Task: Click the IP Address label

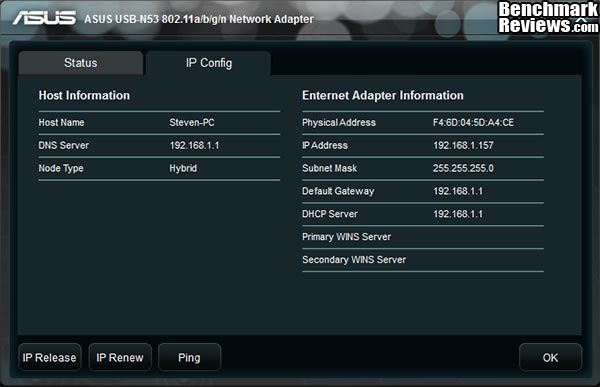Action: pos(325,145)
